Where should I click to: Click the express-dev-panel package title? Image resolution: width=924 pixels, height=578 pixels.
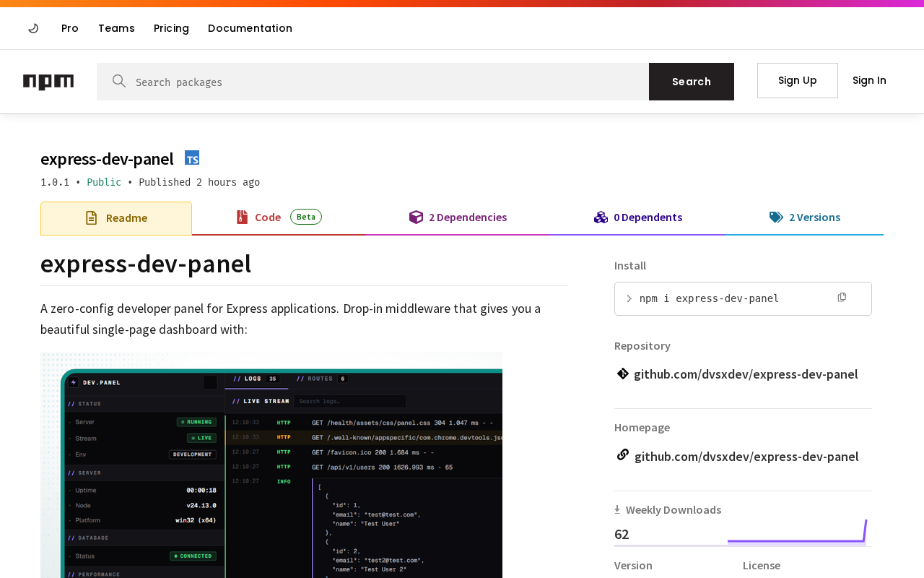(107, 159)
